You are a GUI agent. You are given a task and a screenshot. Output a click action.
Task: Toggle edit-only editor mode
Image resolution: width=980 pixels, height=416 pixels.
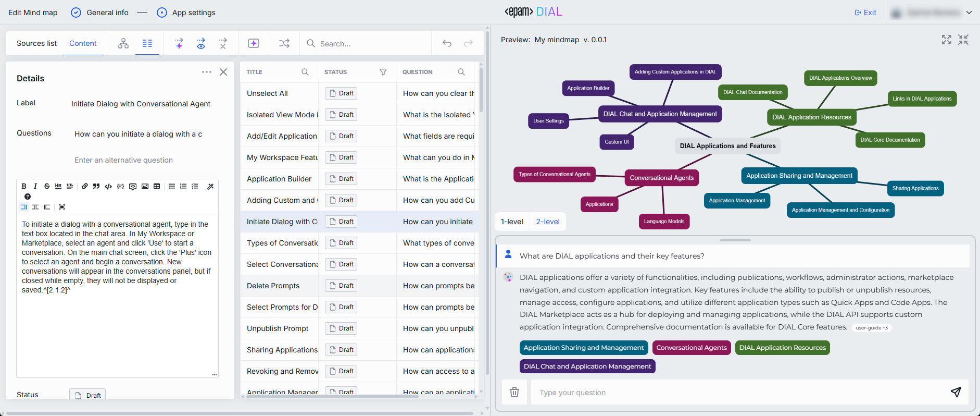[24, 207]
